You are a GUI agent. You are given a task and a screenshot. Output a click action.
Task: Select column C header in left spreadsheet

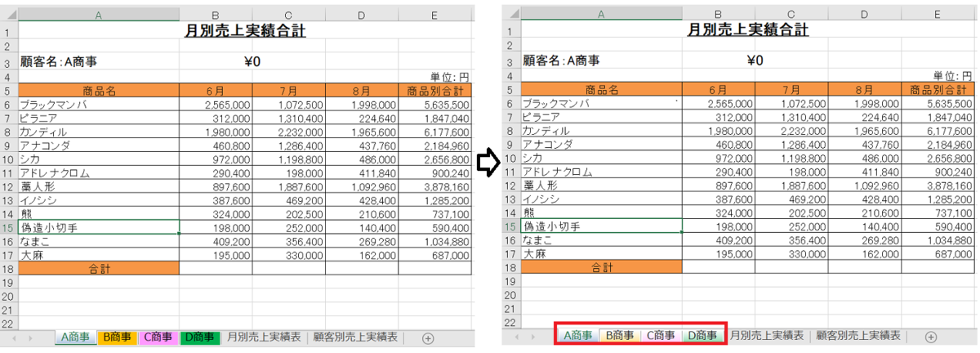(288, 15)
